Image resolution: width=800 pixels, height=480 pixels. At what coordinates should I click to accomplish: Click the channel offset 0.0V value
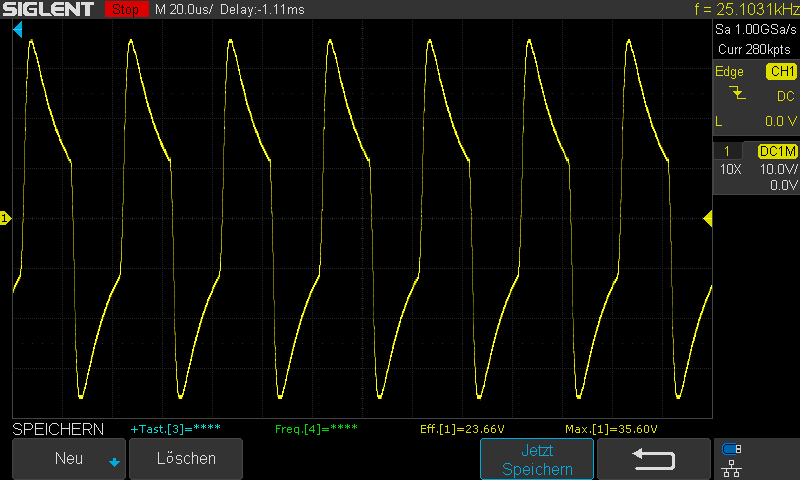pos(784,185)
